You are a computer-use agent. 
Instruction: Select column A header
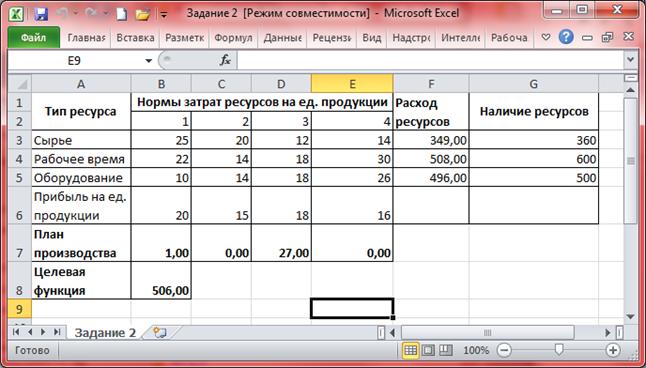click(81, 84)
